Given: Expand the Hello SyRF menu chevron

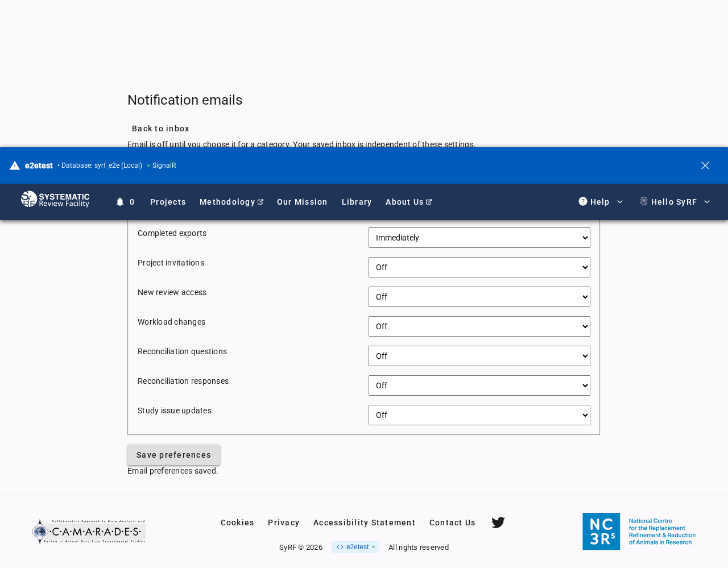Looking at the screenshot, I should pos(707,202).
